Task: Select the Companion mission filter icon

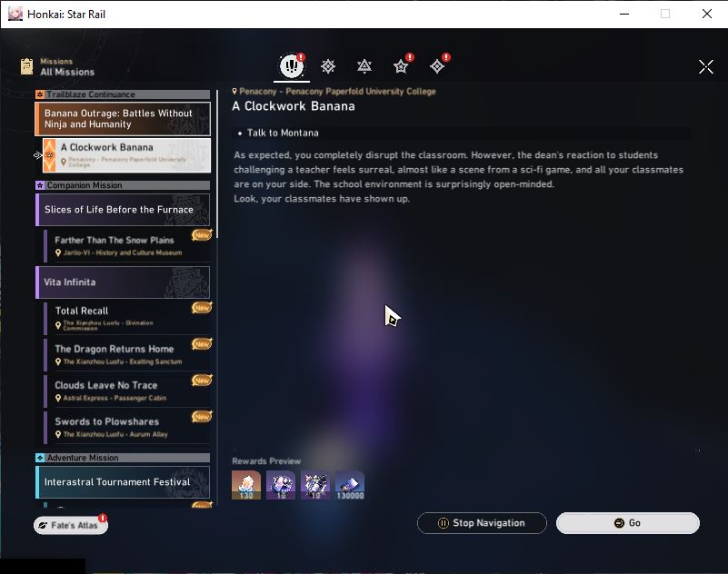Action: pyautogui.click(x=401, y=66)
